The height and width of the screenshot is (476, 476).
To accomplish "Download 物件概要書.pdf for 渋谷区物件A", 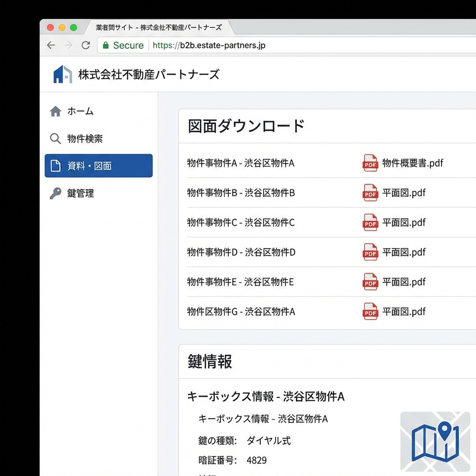I will tap(411, 163).
